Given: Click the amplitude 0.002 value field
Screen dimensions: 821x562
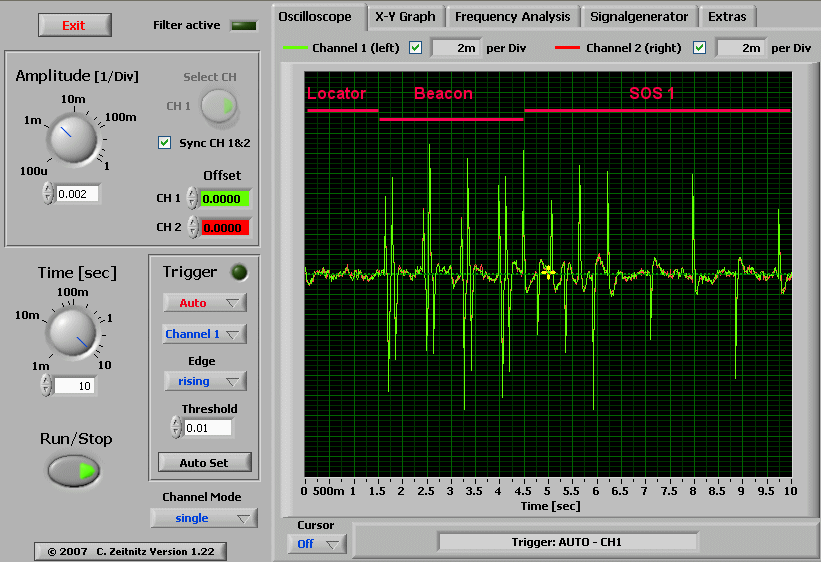Looking at the screenshot, I should [x=77, y=194].
